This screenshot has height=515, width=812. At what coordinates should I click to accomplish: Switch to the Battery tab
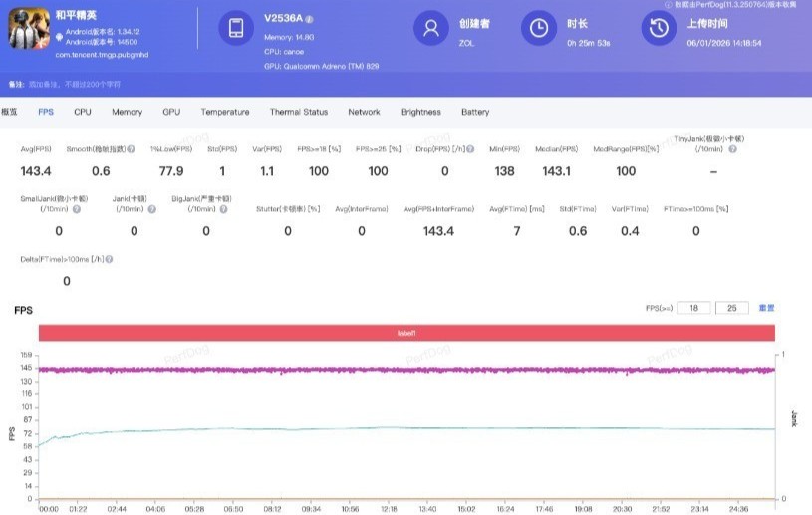tap(475, 112)
